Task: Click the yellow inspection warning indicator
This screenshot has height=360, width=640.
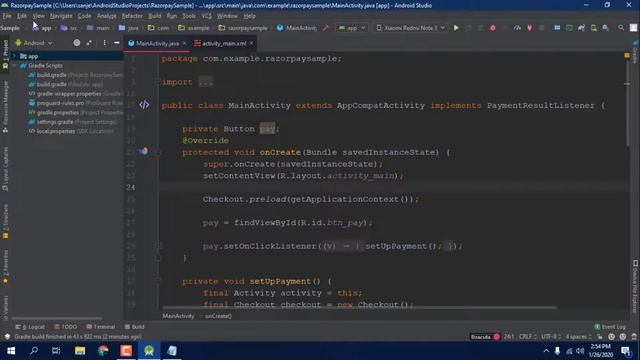Action: tap(627, 55)
